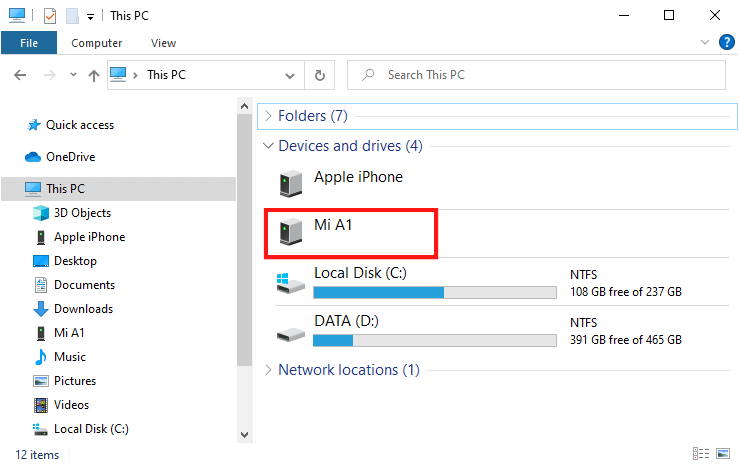Go up one level with the Up arrow

pos(94,75)
